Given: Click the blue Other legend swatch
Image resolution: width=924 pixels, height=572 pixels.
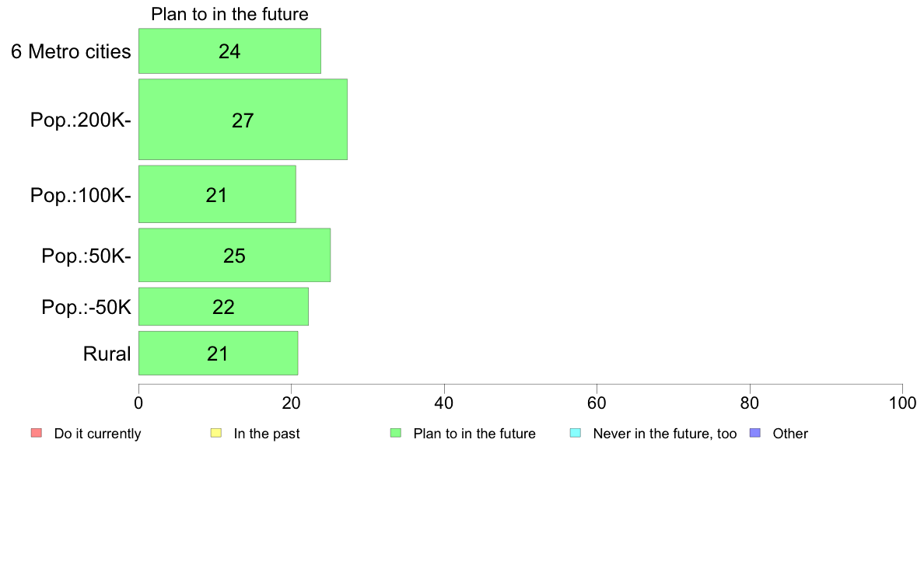Looking at the screenshot, I should click(755, 433).
